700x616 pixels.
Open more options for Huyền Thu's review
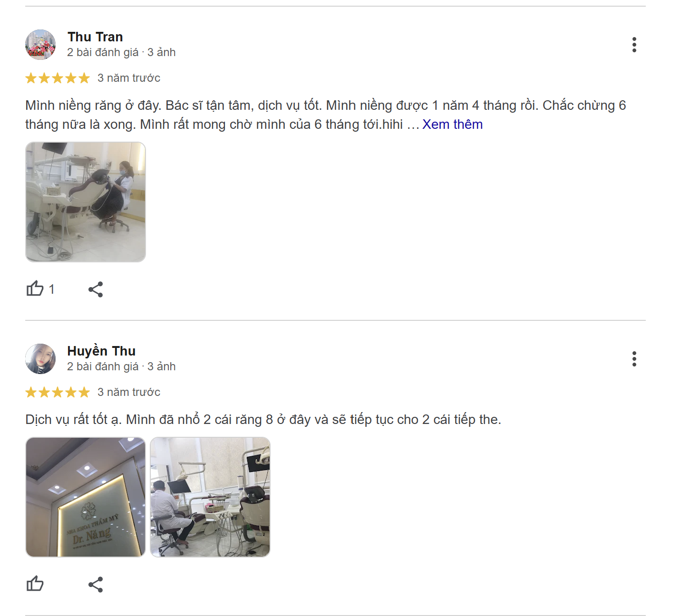tap(634, 359)
